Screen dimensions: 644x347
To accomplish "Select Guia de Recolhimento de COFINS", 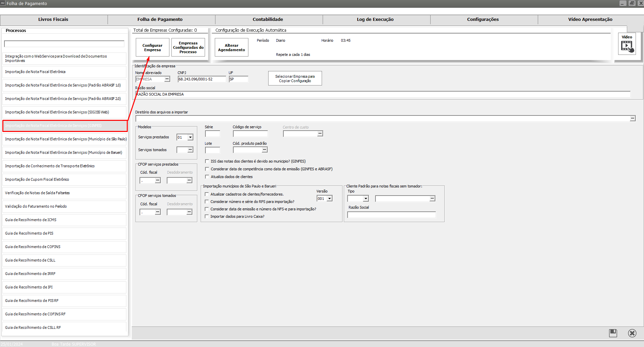I will [64, 247].
